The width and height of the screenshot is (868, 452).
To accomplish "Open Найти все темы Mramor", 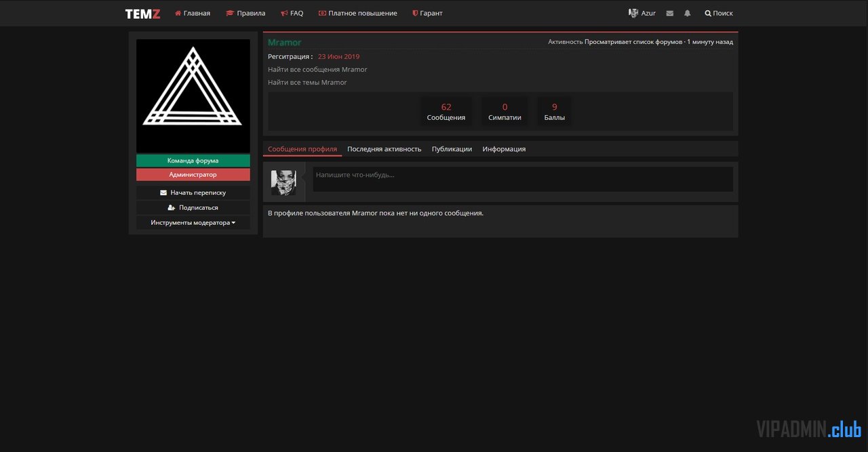I will point(307,83).
